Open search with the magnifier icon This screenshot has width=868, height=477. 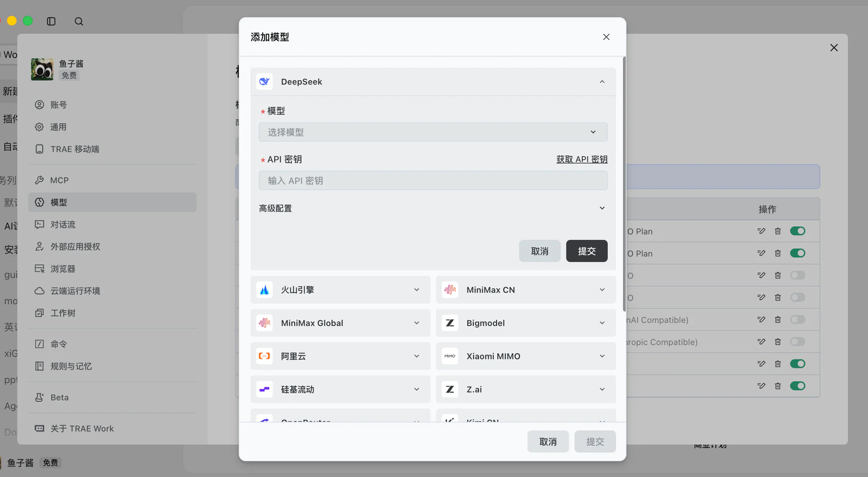point(79,21)
